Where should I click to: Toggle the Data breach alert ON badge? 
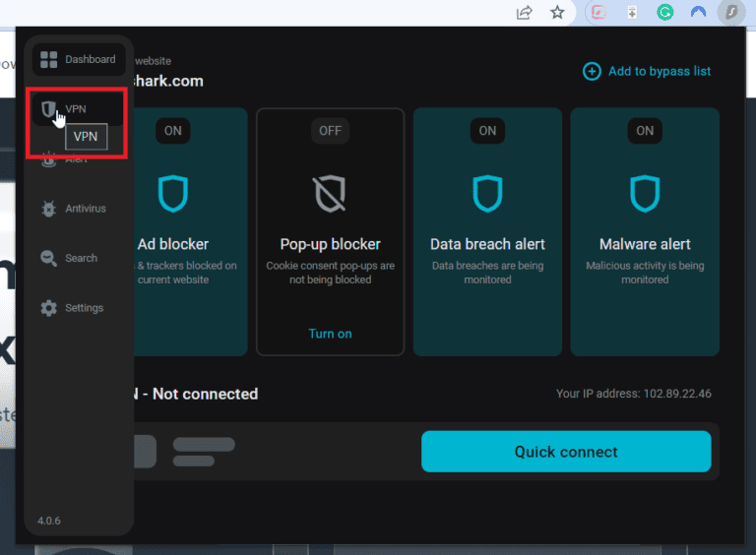coord(487,131)
